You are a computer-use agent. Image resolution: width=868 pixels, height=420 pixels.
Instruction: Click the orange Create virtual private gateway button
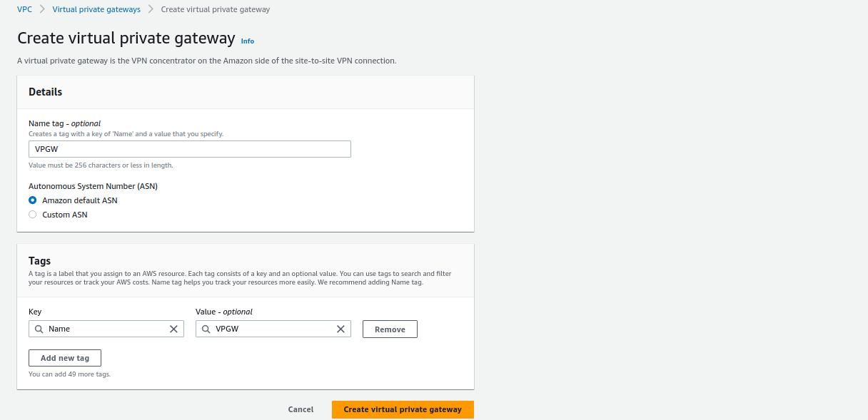(x=403, y=409)
